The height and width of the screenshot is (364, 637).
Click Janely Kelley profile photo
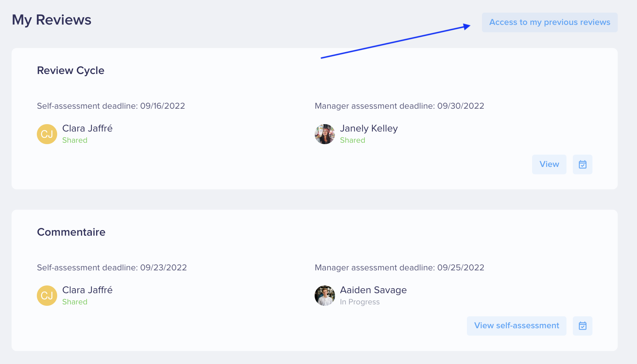tap(325, 134)
